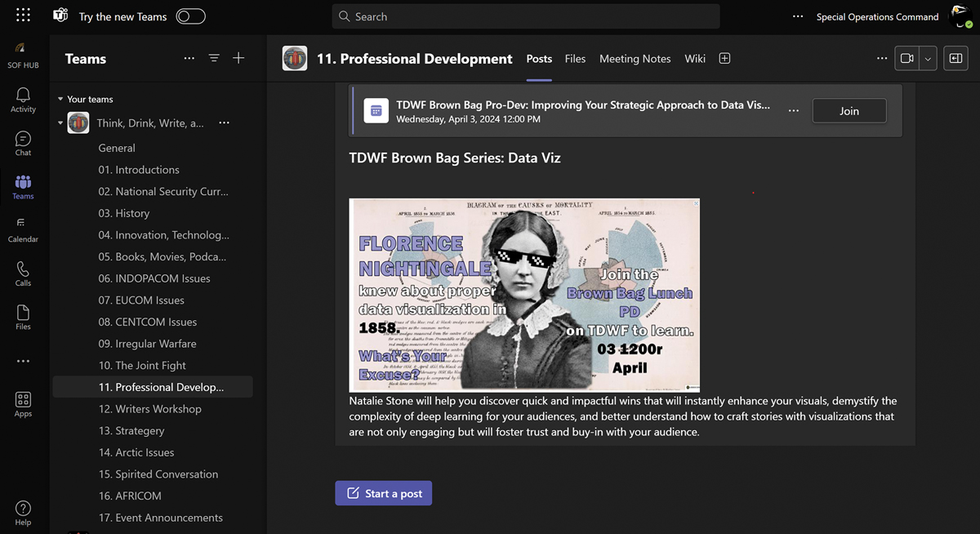Open settings and more ellipsis beside Special Operations Command

(x=798, y=16)
